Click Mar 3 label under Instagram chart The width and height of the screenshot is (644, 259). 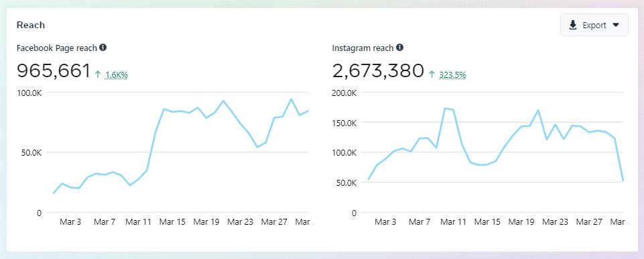click(x=385, y=222)
